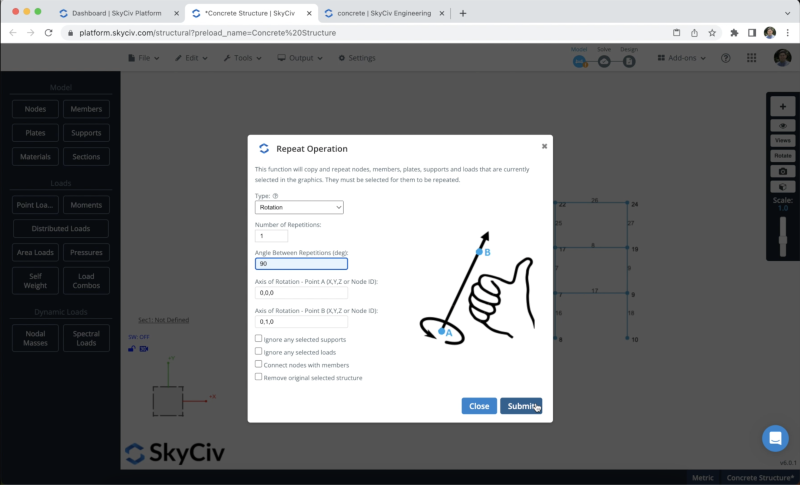Screen dimensions: 800x485
Task: Open Self Weight settings
Action: [x=35, y=281]
